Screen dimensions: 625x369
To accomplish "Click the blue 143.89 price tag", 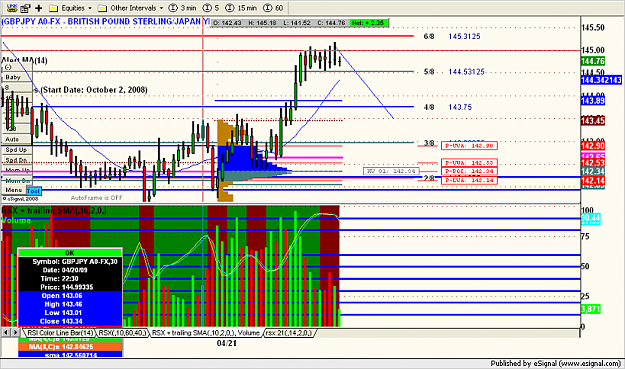I will point(593,101).
